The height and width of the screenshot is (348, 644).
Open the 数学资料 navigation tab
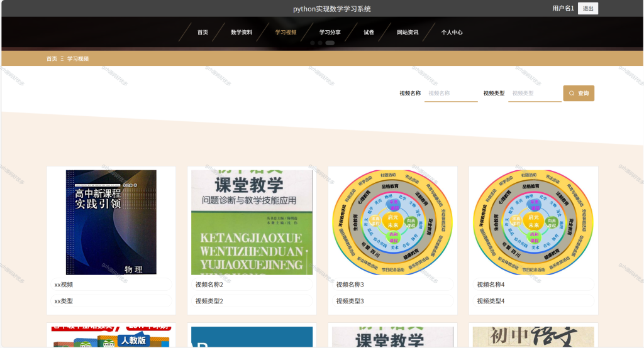[241, 33]
